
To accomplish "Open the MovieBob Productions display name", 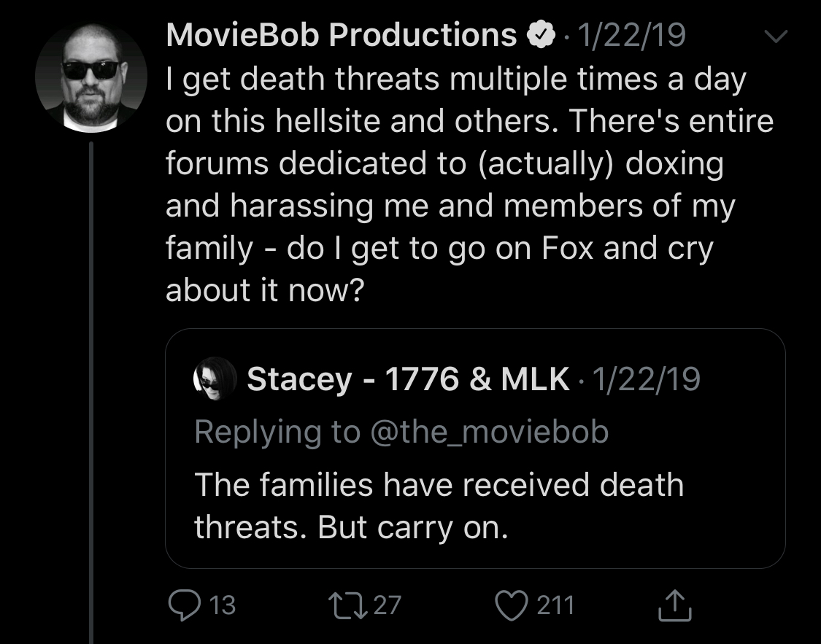I will tap(342, 35).
